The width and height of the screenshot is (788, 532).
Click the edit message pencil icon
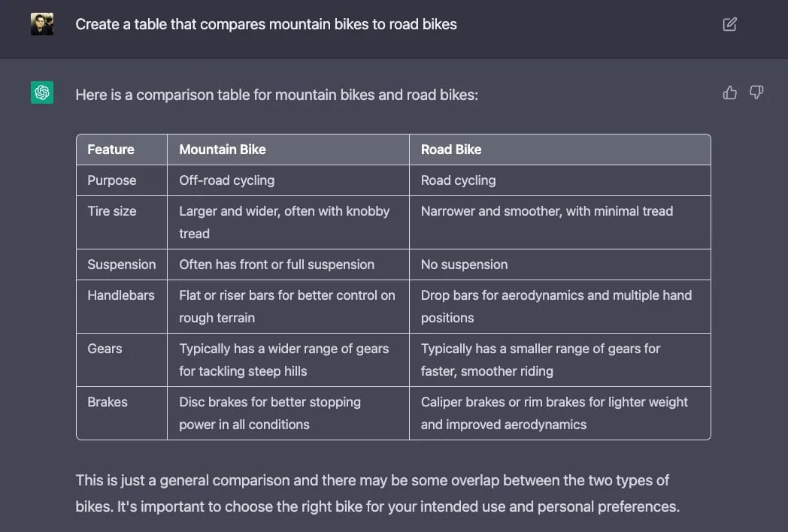729,24
